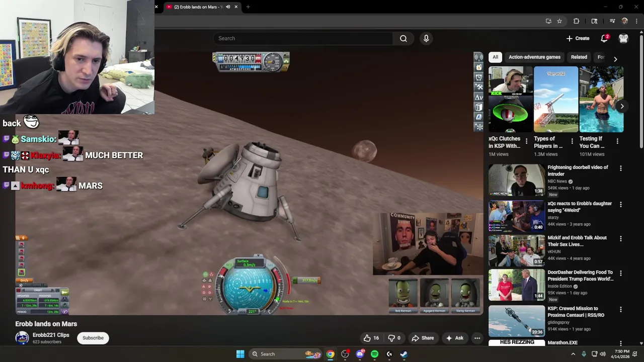Click the system tray volume icon

(x=603, y=354)
